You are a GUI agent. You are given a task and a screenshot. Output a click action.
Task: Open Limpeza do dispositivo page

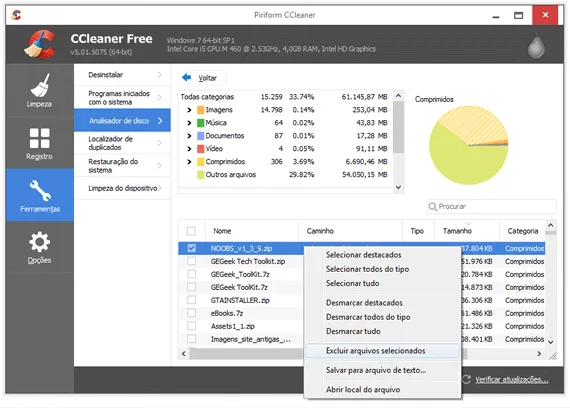122,188
